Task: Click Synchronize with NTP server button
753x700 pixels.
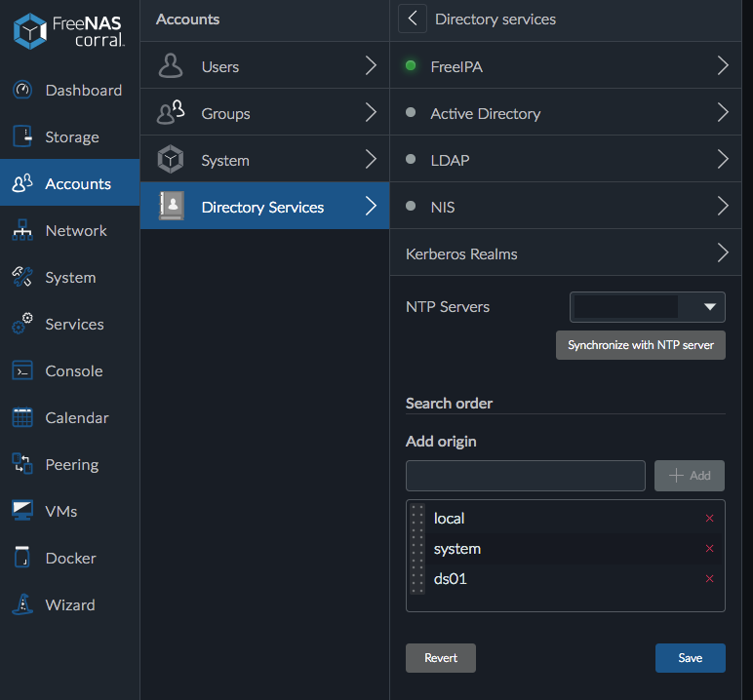Action: click(641, 345)
